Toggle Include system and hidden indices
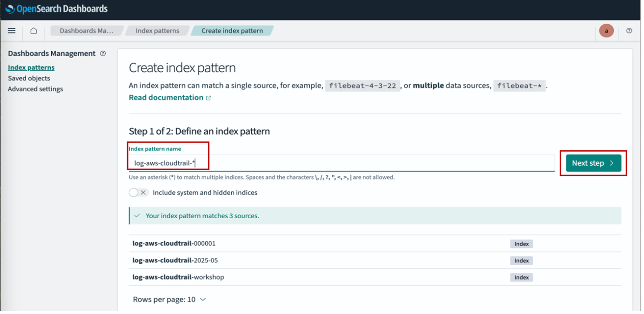Screen dimensions: 644x314 pos(138,193)
